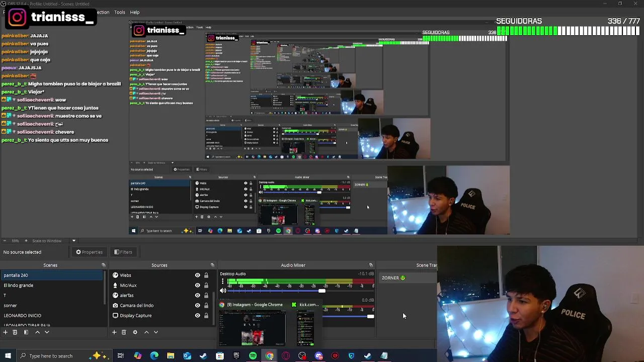Toggle lock on alerTas source
644x362 pixels.
(x=206, y=295)
